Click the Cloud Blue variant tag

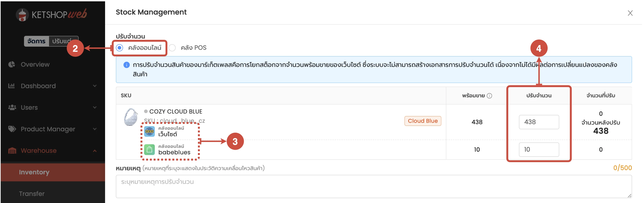pos(422,121)
